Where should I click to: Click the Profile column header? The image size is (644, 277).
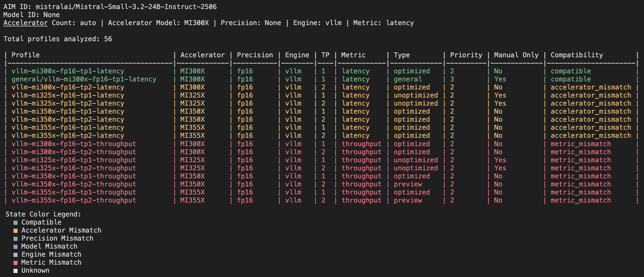pyautogui.click(x=25, y=55)
